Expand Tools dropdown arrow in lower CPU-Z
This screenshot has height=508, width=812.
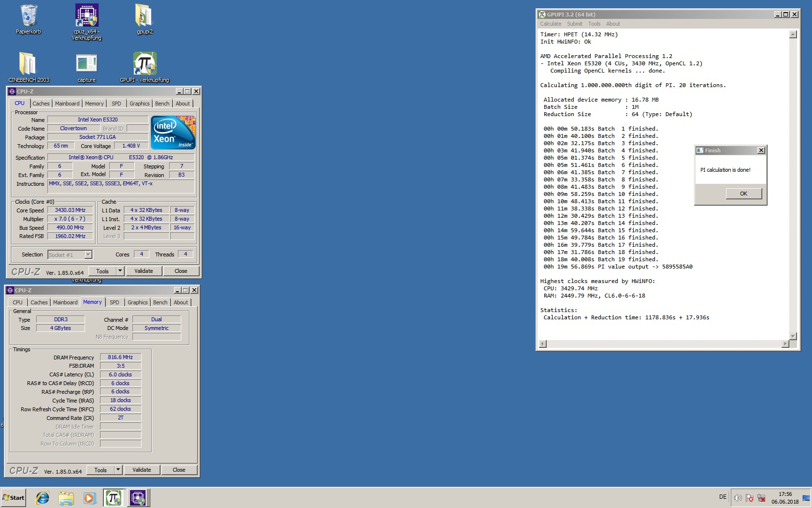(x=118, y=470)
